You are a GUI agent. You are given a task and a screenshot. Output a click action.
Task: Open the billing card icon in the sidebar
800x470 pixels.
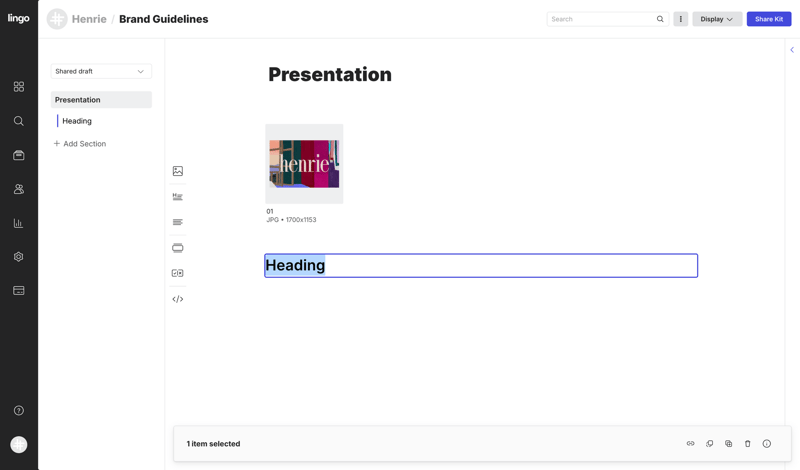click(x=19, y=291)
